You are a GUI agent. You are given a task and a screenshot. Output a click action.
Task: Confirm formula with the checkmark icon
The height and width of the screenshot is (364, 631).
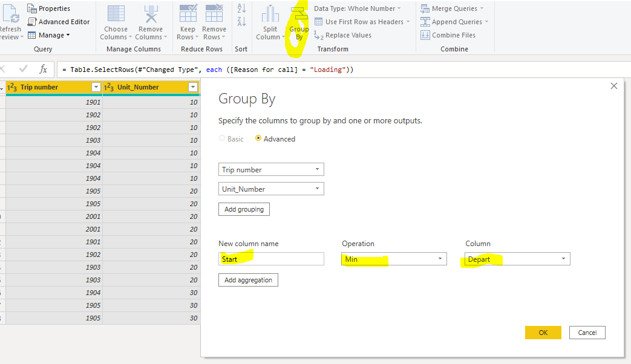[x=24, y=69]
